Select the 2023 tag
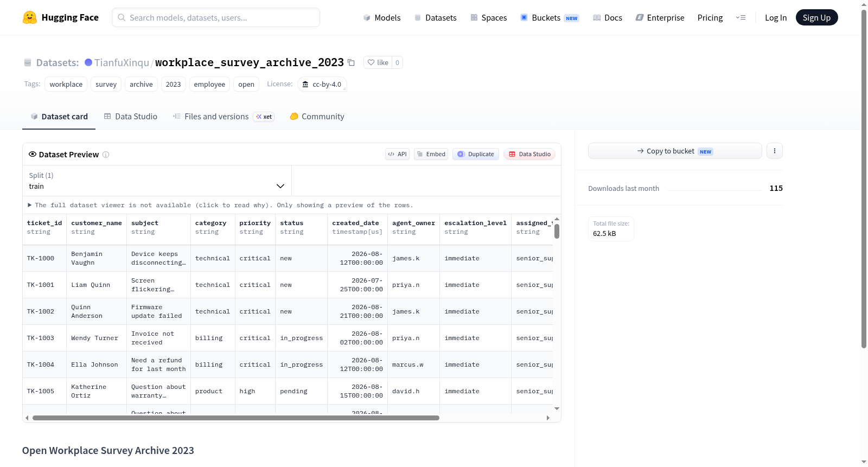 click(174, 84)
